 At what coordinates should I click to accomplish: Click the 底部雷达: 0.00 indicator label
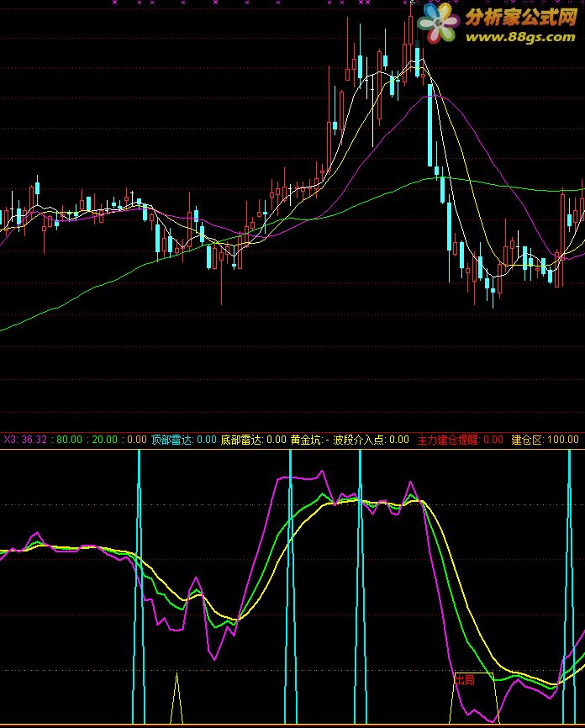point(253,439)
